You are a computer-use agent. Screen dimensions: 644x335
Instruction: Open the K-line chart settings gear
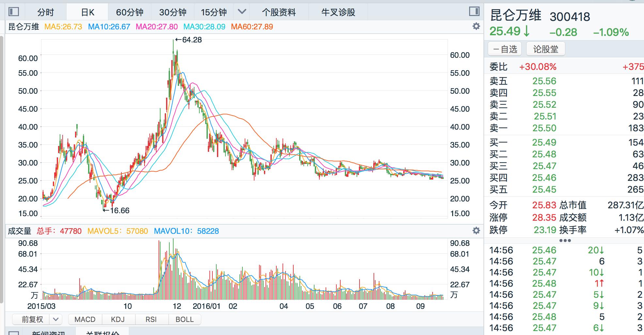(476, 26)
